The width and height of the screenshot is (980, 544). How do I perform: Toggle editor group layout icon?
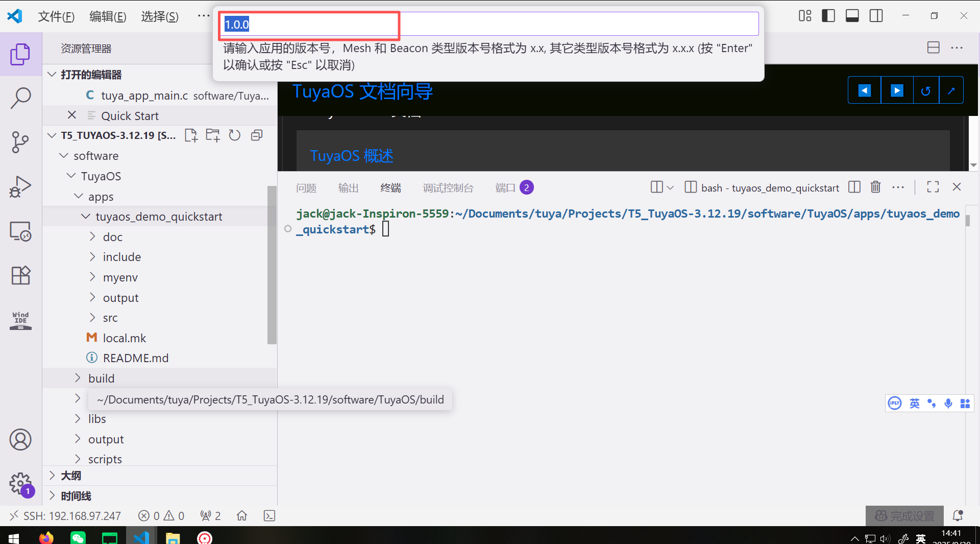934,48
